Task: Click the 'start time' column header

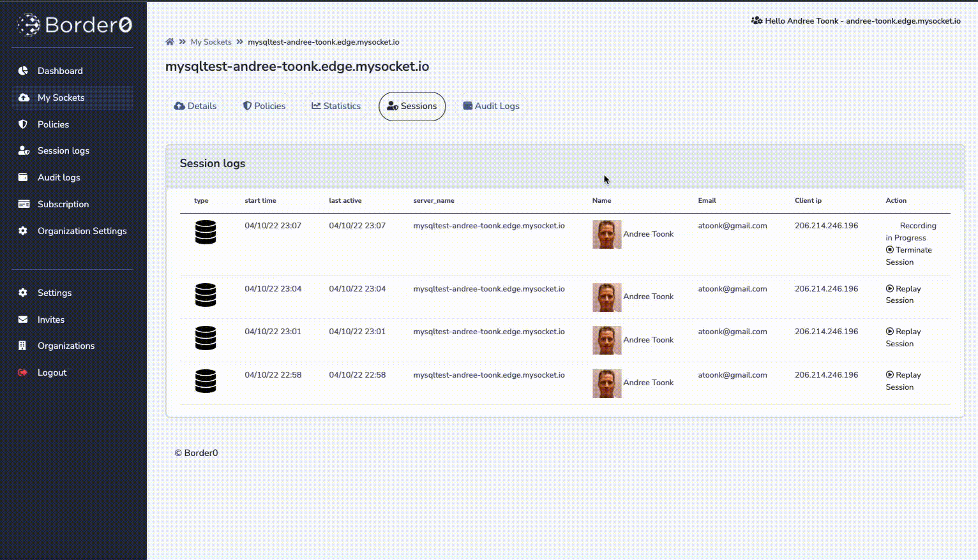Action: 260,200
